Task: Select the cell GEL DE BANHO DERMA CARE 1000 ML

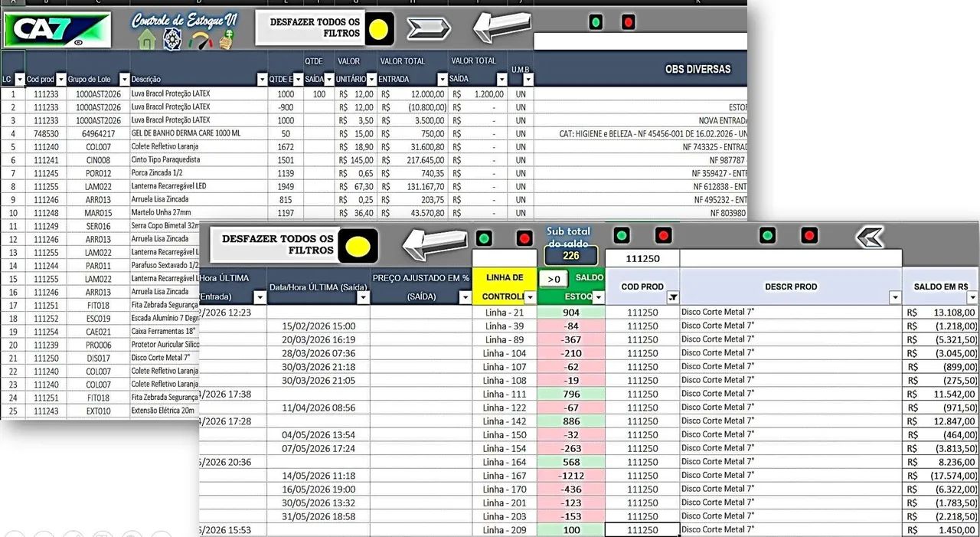Action: 199,133
